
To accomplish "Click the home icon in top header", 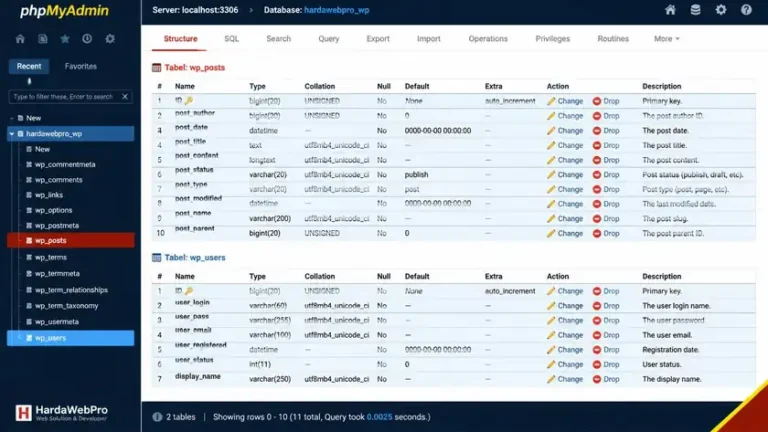I will [670, 10].
